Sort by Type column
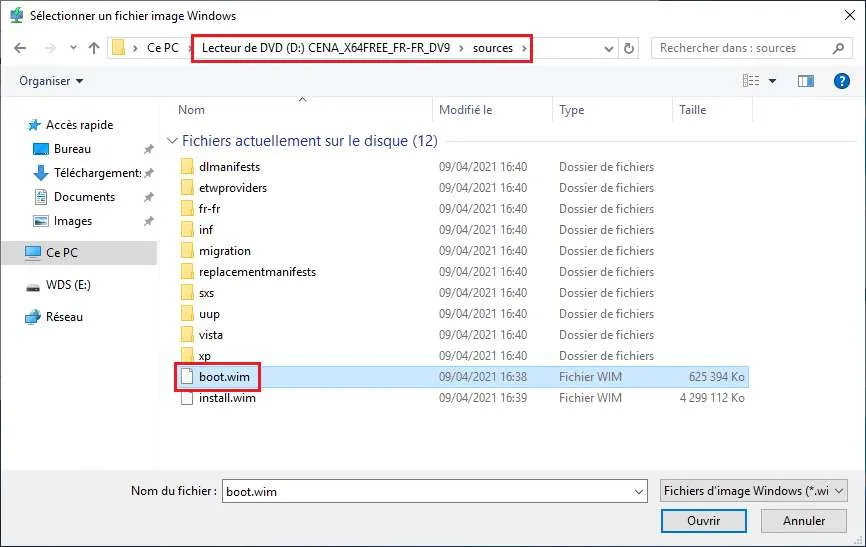The image size is (866, 547). coord(572,110)
